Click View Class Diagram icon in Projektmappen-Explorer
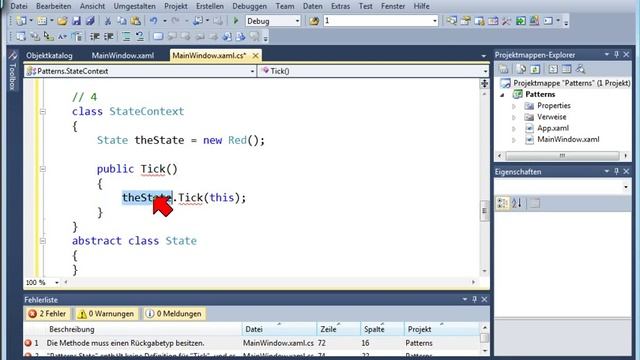The height and width of the screenshot is (360, 640). (580, 69)
